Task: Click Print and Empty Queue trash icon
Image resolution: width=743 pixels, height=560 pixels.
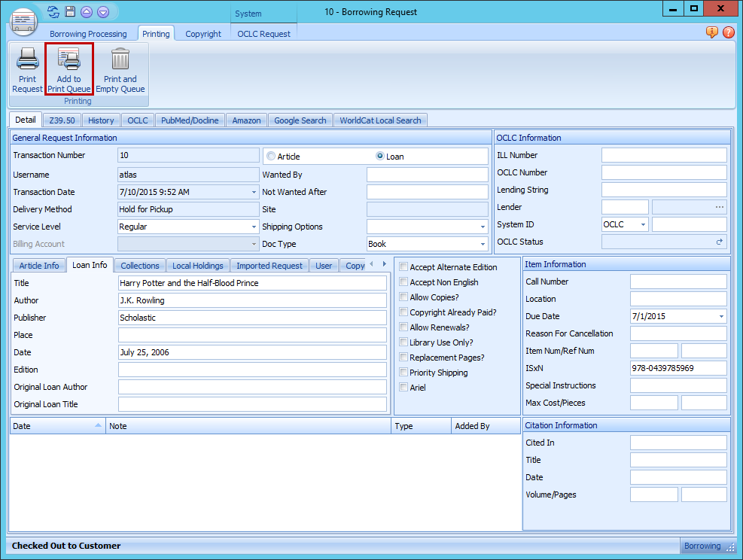Action: [120, 60]
